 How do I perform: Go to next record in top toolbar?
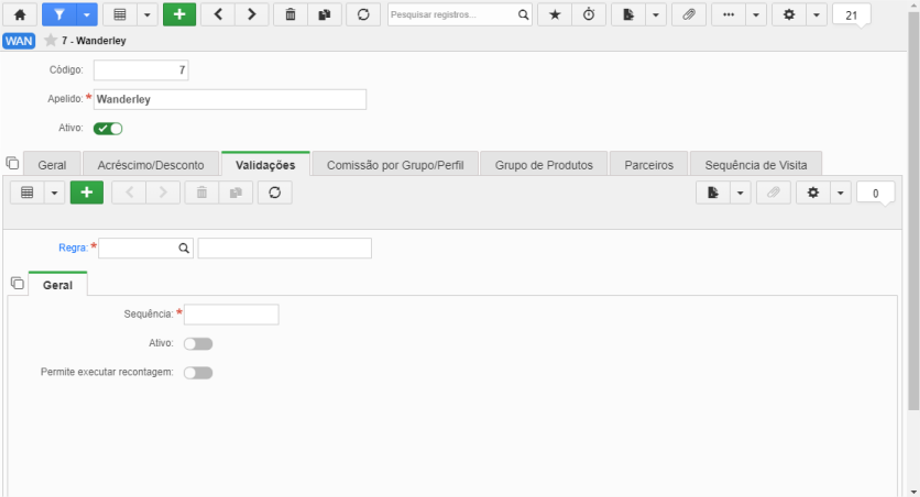pos(252,15)
